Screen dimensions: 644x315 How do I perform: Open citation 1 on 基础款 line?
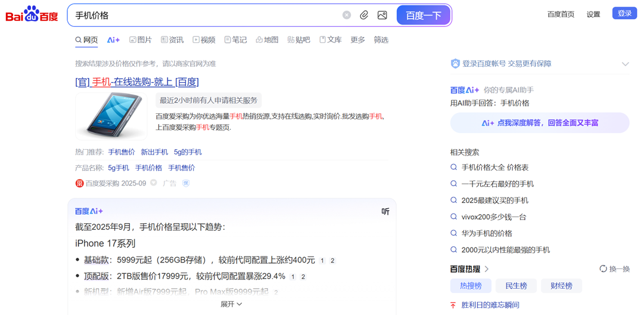point(322,260)
